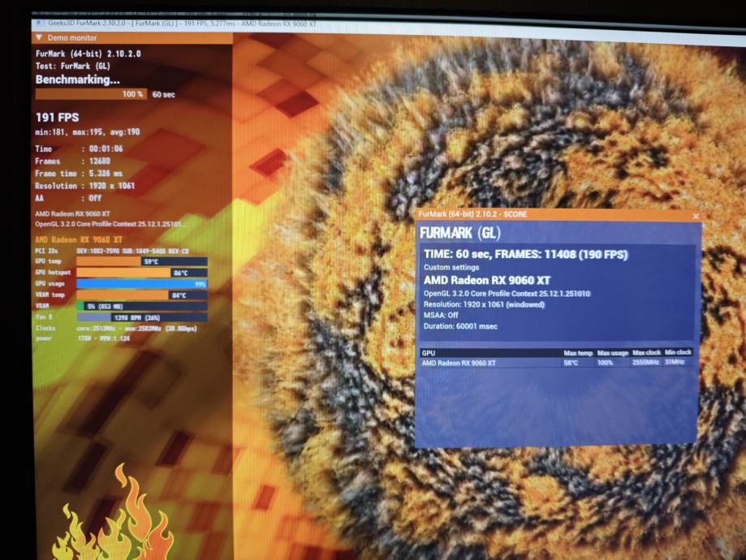Click the Time value '00:01:06'
Viewport: 746px width, 560px height.
coord(106,149)
